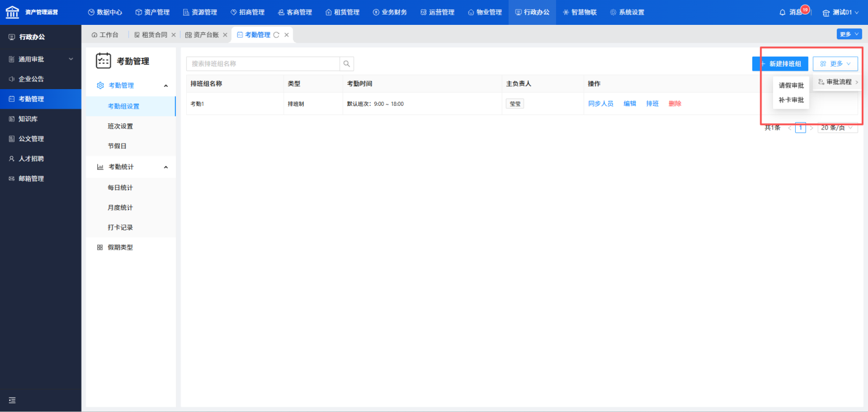Open 租赁管理 in top navigation
The height and width of the screenshot is (412, 868).
(342, 12)
